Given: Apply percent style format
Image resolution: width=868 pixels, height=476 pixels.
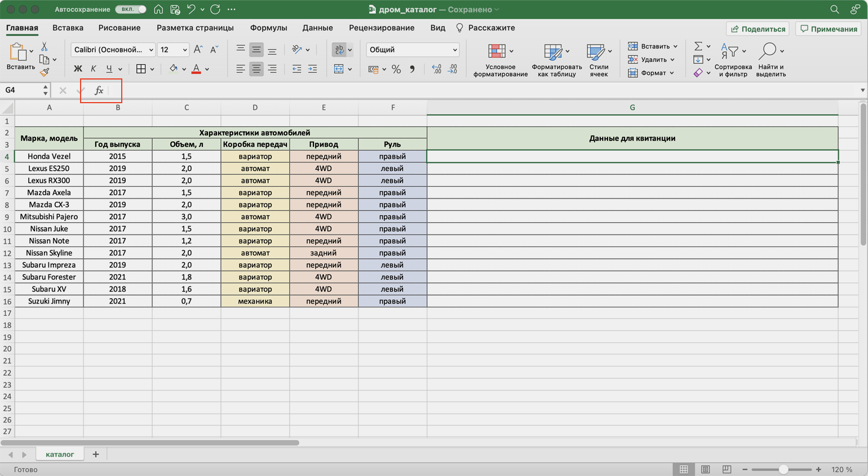Looking at the screenshot, I should point(396,69).
